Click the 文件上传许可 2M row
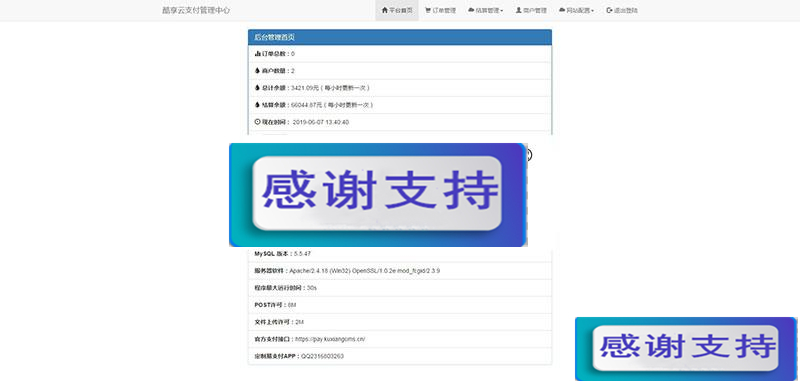 399,322
